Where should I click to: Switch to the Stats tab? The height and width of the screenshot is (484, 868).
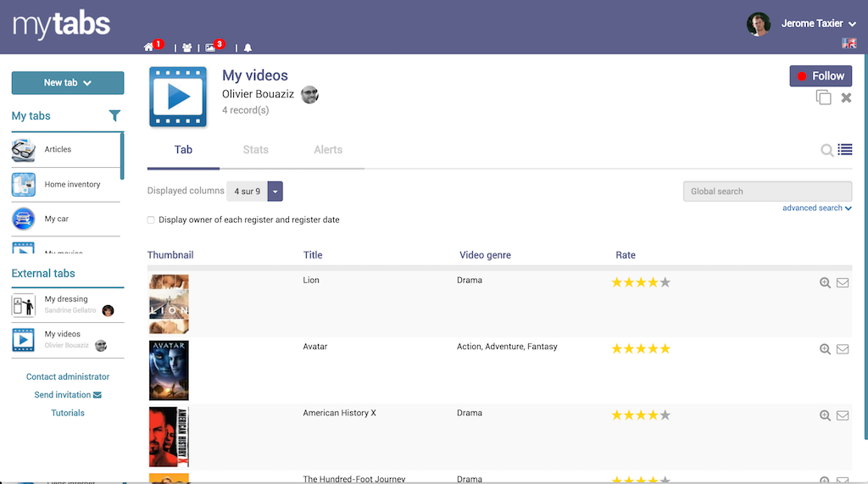coord(256,150)
